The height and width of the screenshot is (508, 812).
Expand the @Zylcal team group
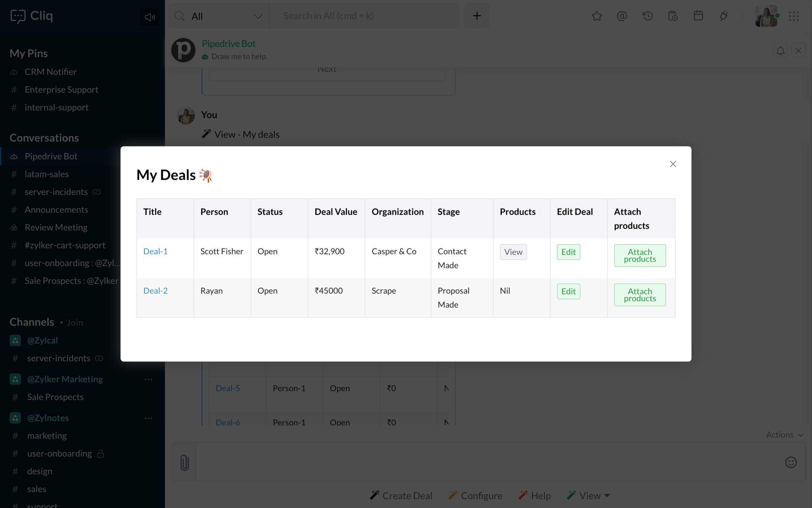pyautogui.click(x=42, y=340)
